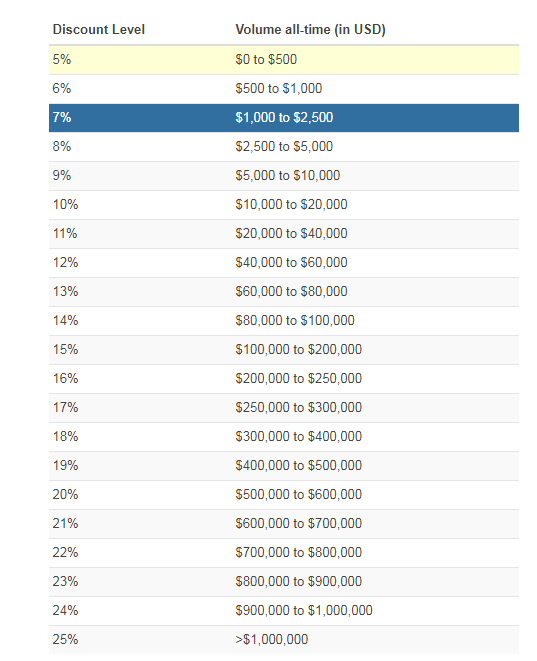
Task: Click the Discount Level column header
Action: click(x=99, y=30)
